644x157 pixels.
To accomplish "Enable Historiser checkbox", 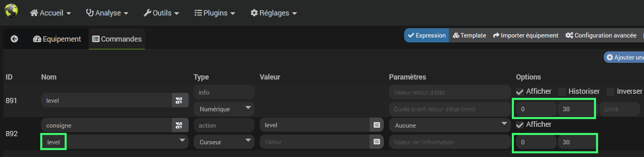I will (x=562, y=92).
